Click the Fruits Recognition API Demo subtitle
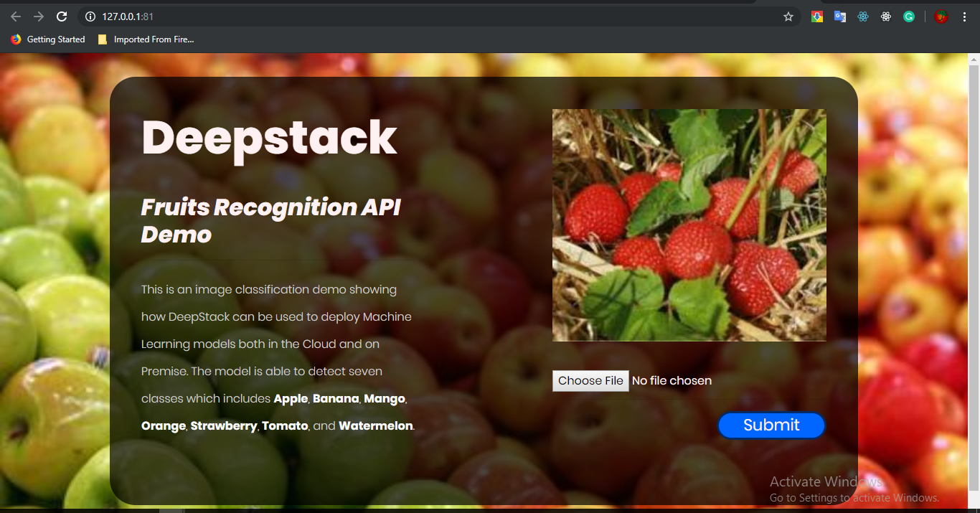980x513 pixels. coord(271,220)
